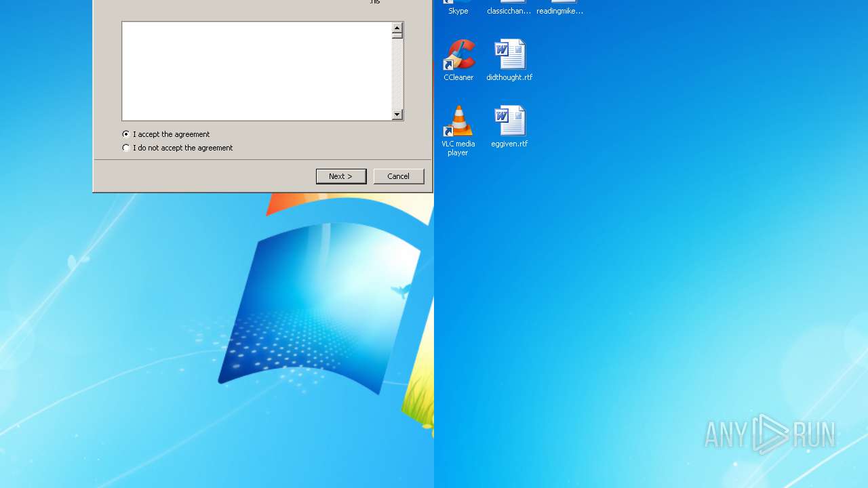Click the Next > button

pos(341,176)
